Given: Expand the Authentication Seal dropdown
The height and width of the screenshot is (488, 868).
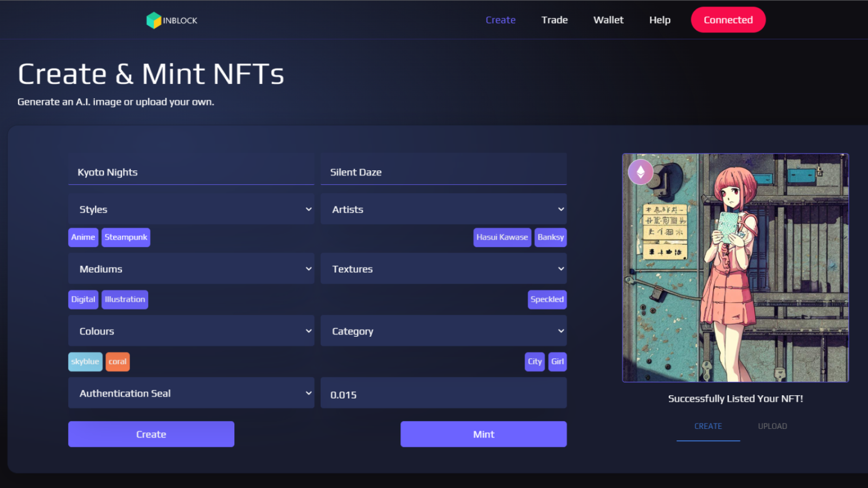Looking at the screenshot, I should point(191,393).
